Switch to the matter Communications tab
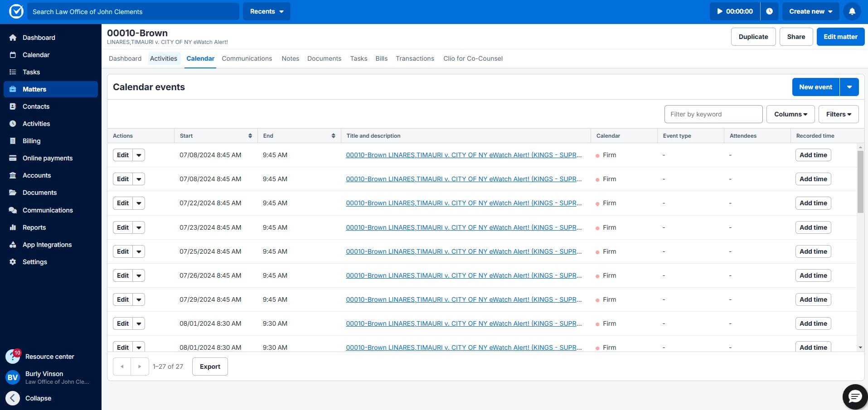 pyautogui.click(x=247, y=58)
